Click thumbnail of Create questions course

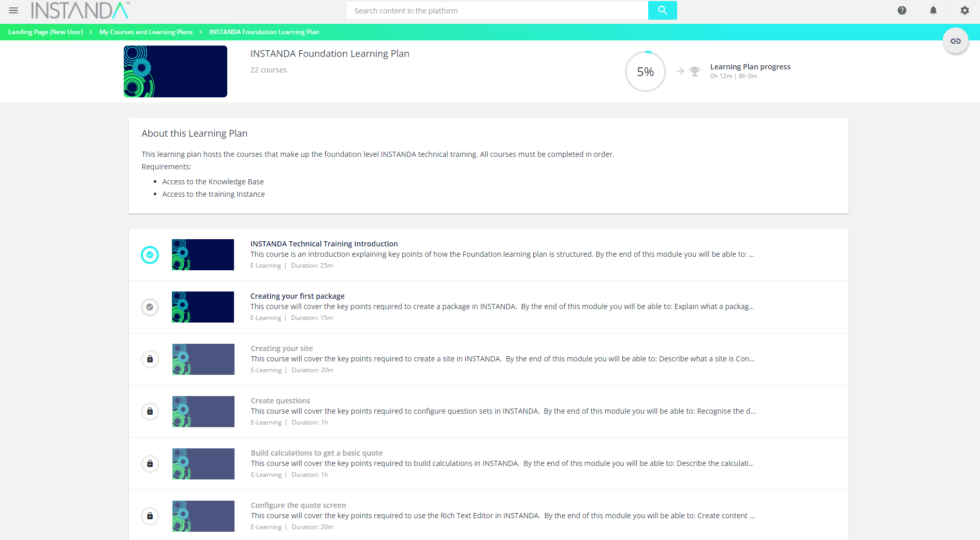[203, 412]
